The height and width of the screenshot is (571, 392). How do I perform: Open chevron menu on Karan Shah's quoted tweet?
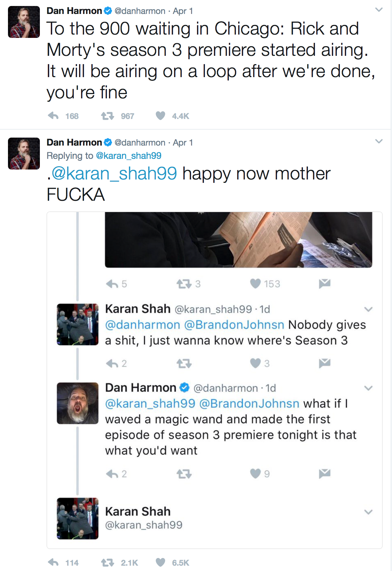click(368, 309)
